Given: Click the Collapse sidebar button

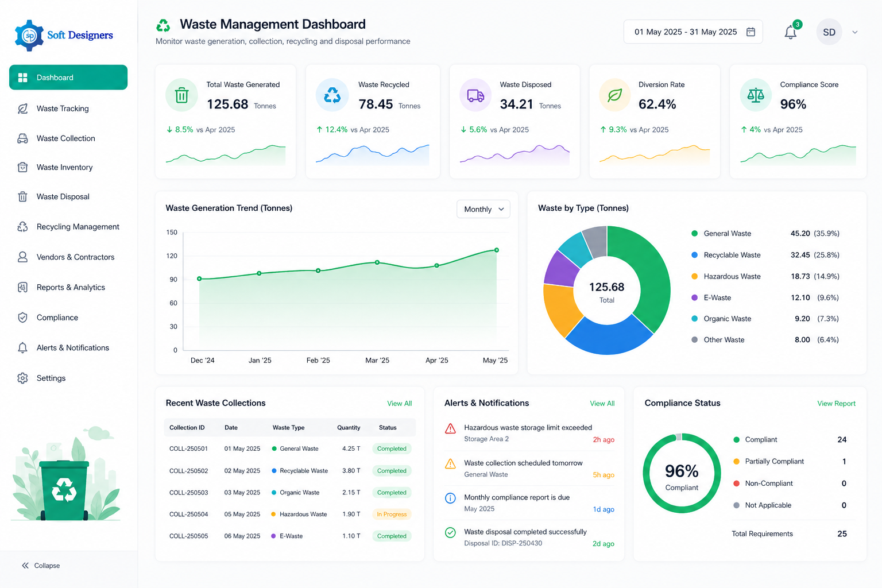Looking at the screenshot, I should click(41, 566).
